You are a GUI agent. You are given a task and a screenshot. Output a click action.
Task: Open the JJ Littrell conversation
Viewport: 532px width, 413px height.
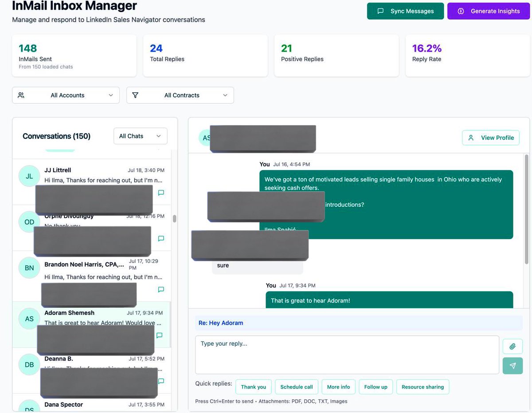pyautogui.click(x=91, y=182)
